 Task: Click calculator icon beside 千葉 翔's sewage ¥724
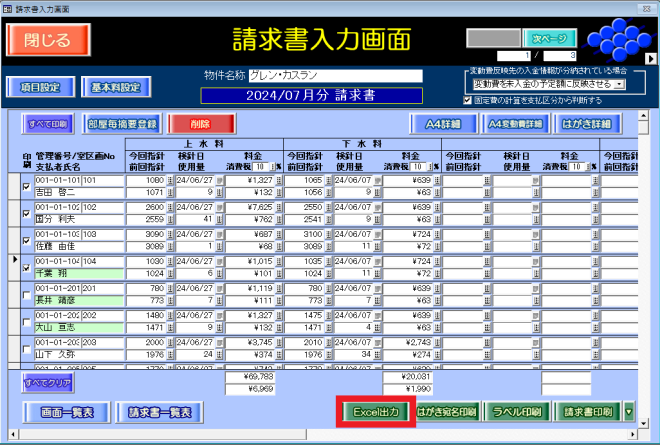pos(435,261)
